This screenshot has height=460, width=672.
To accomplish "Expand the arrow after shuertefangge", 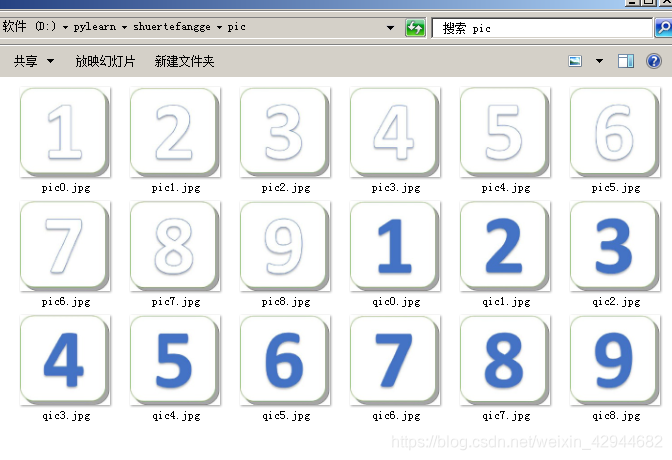I will pos(219,27).
